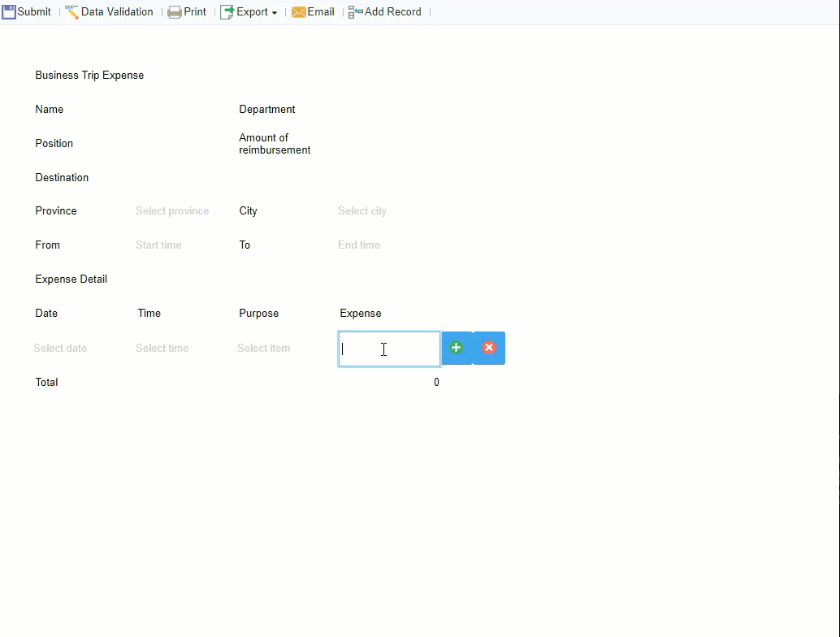This screenshot has width=840, height=637.
Task: Click the Email button label
Action: point(321,12)
